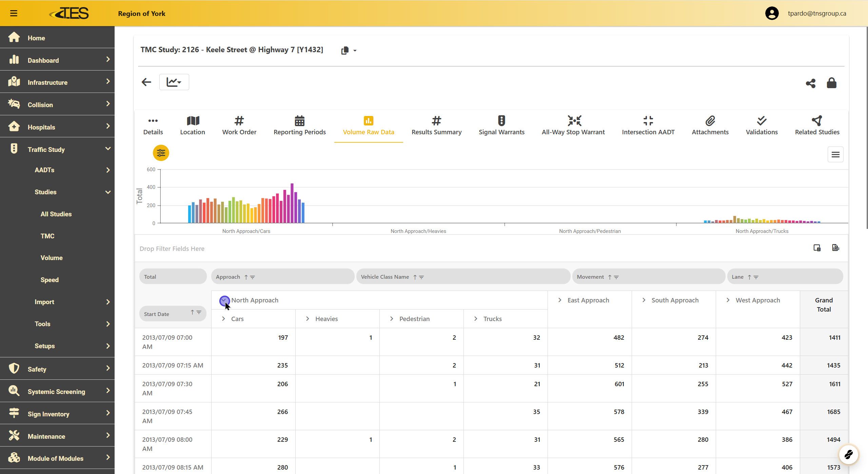Click the hamburger menu icon

point(14,13)
